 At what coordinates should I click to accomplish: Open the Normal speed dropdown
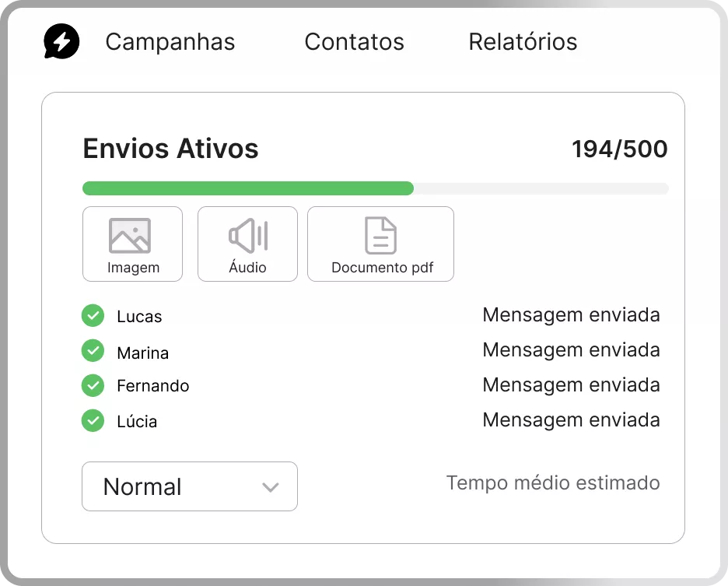coord(189,486)
